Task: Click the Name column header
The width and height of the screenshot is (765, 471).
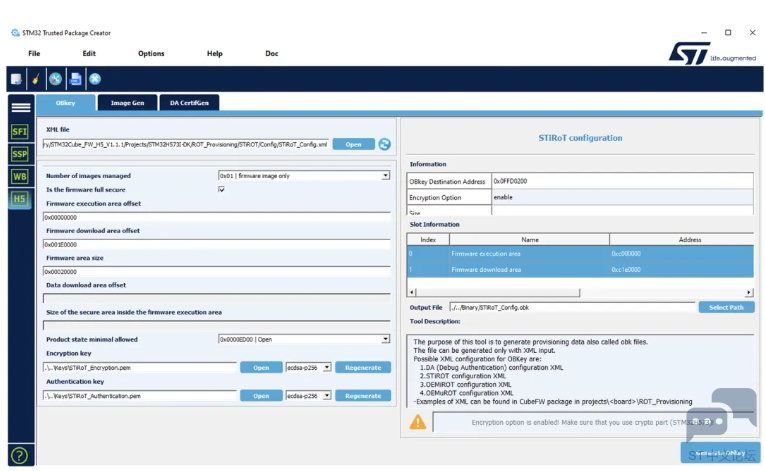Action: pyautogui.click(x=530, y=240)
